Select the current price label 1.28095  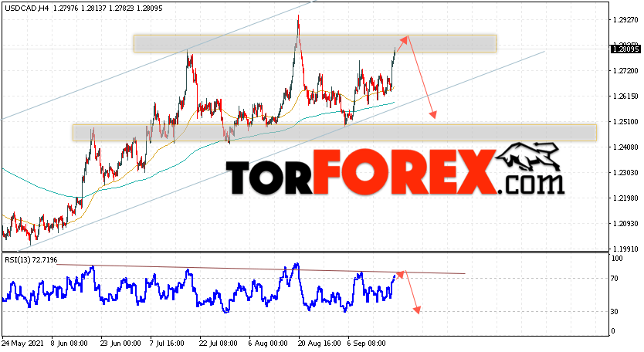pos(625,49)
